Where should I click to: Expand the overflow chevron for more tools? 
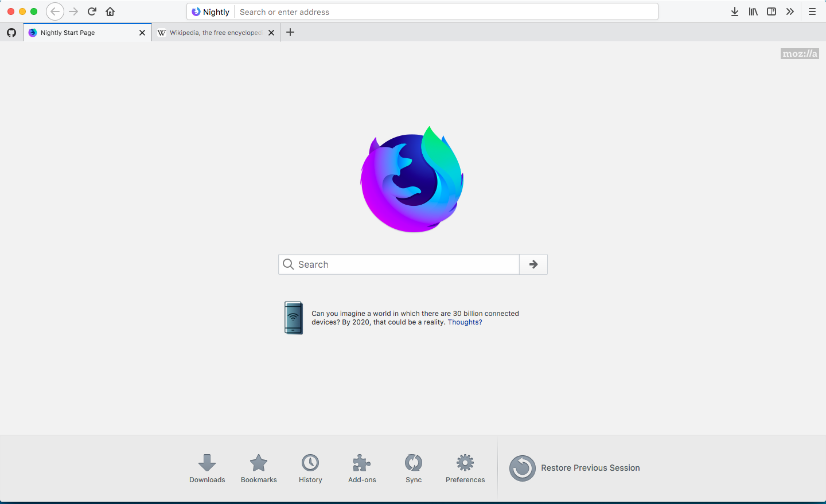coord(790,11)
